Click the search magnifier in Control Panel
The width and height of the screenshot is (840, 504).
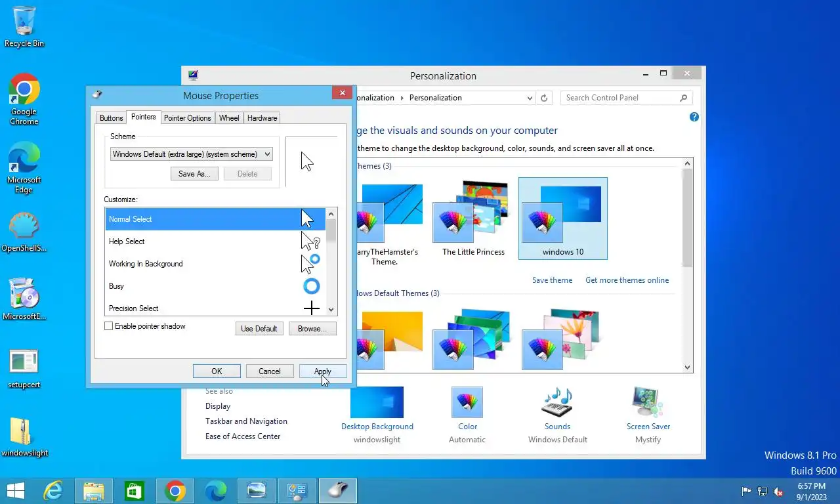683,98
